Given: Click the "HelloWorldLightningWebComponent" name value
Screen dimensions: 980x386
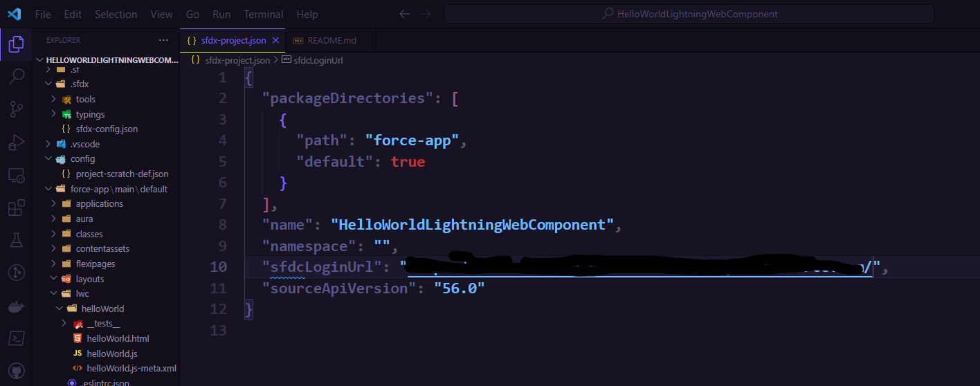Looking at the screenshot, I should pos(472,225).
